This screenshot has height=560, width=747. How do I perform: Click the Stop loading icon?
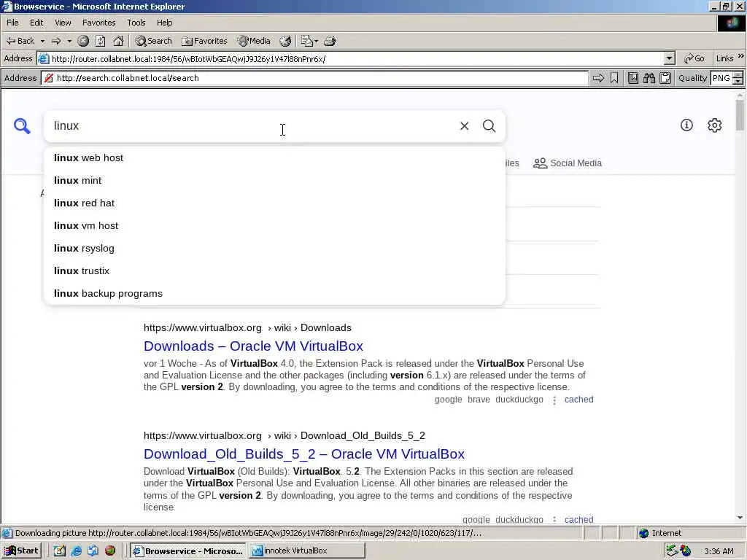(83, 41)
